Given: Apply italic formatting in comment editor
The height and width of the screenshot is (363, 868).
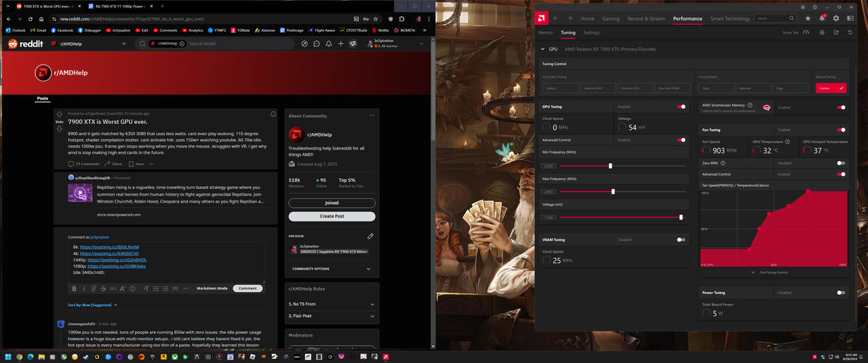Looking at the screenshot, I should (x=84, y=289).
